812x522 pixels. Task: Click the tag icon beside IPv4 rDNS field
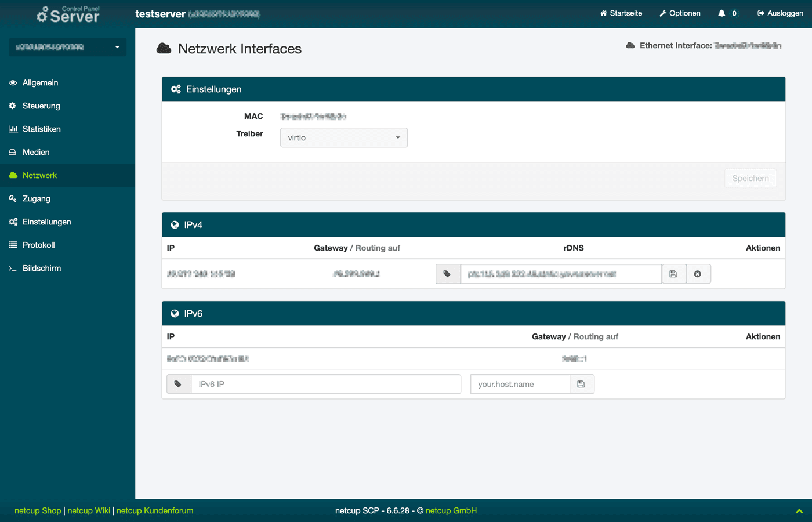point(447,274)
